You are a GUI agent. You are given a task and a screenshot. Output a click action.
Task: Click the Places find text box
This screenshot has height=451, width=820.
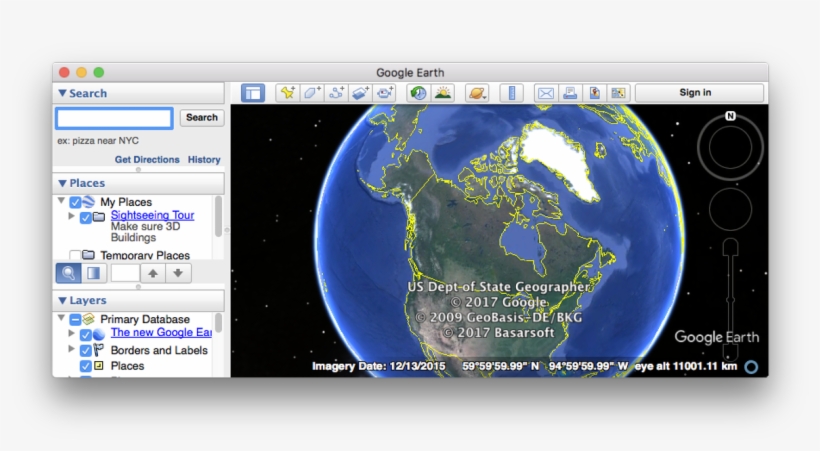click(x=125, y=273)
